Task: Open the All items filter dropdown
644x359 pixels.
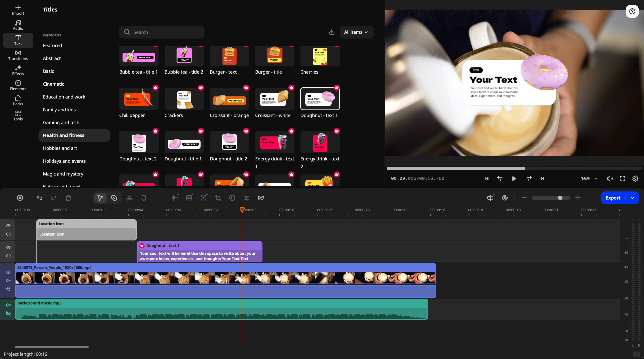Action: click(356, 32)
